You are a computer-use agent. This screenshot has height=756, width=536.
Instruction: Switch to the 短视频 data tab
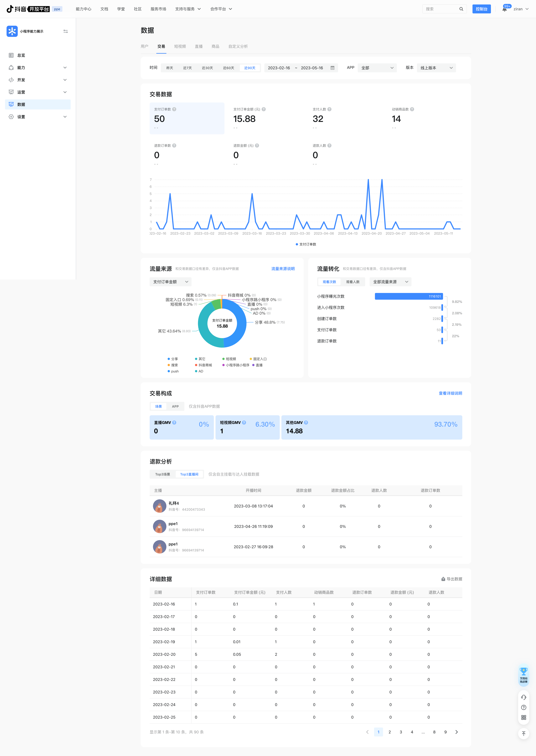pos(180,46)
